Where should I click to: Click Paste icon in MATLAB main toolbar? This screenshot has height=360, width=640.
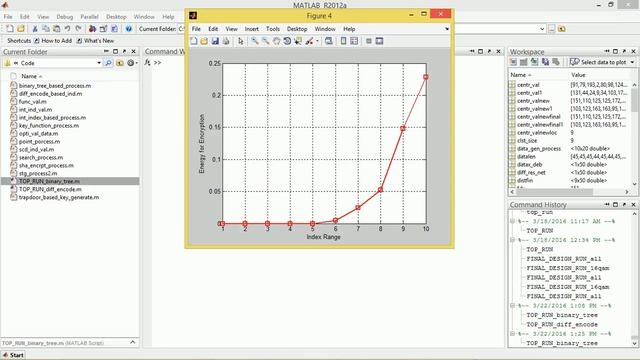click(56, 29)
